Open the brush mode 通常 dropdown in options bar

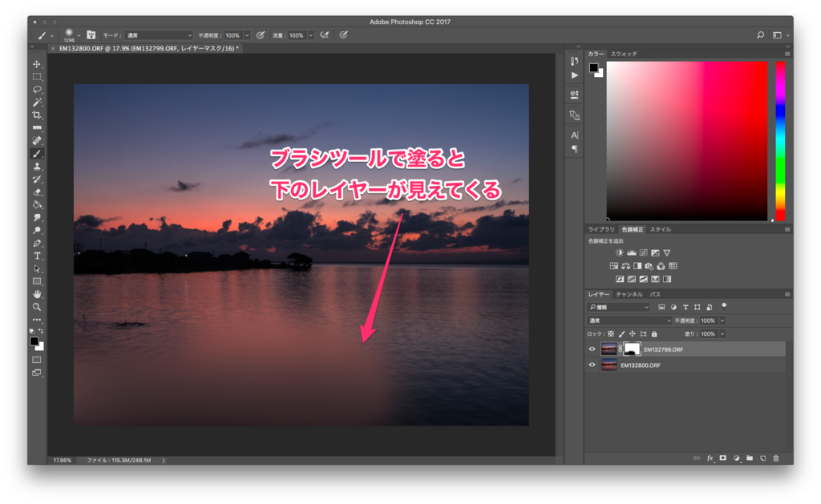tap(160, 35)
